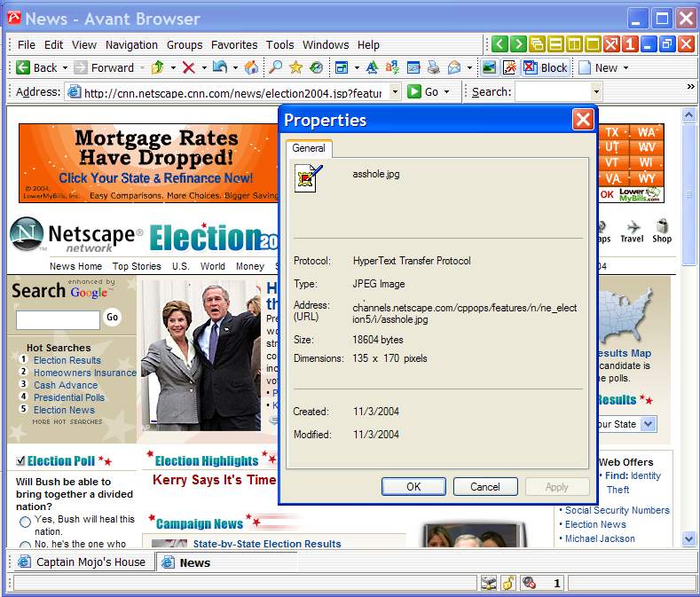Click the yellow padlock status bar icon
Viewport: 700px width, 597px height.
click(x=508, y=583)
